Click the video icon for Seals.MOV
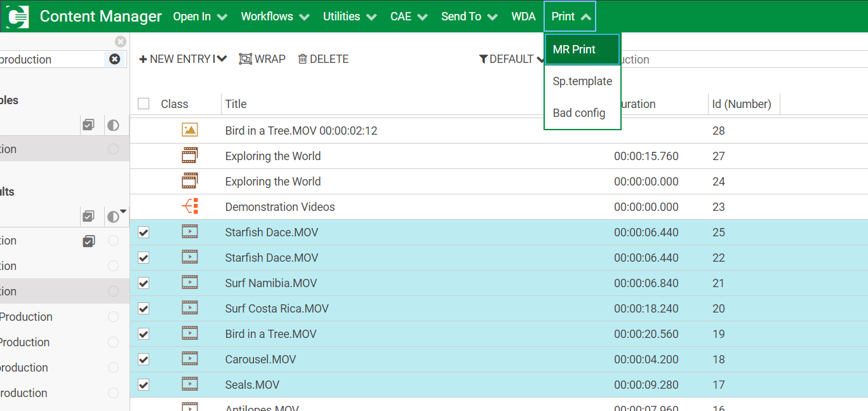 [x=189, y=384]
